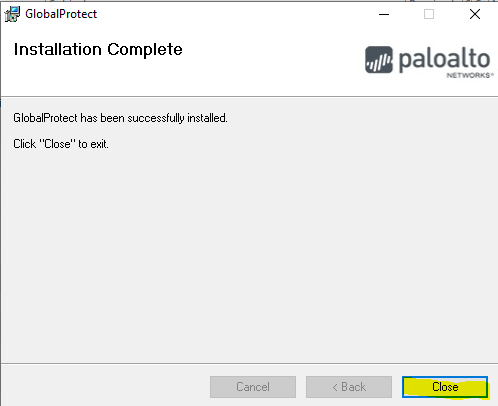Click the paloalto wordmark text
Image resolution: width=498 pixels, height=406 pixels.
click(x=444, y=59)
